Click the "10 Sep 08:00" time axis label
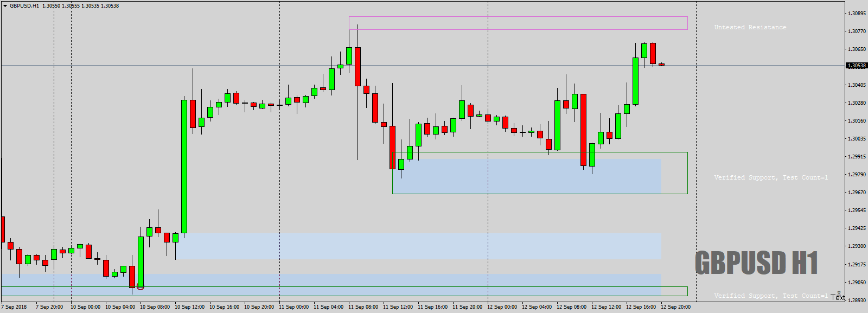 pyautogui.click(x=155, y=307)
